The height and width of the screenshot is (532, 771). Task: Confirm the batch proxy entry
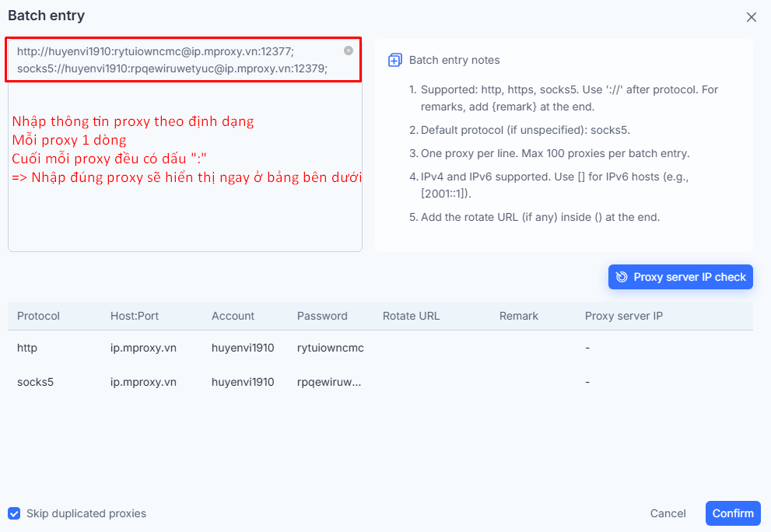(x=733, y=513)
